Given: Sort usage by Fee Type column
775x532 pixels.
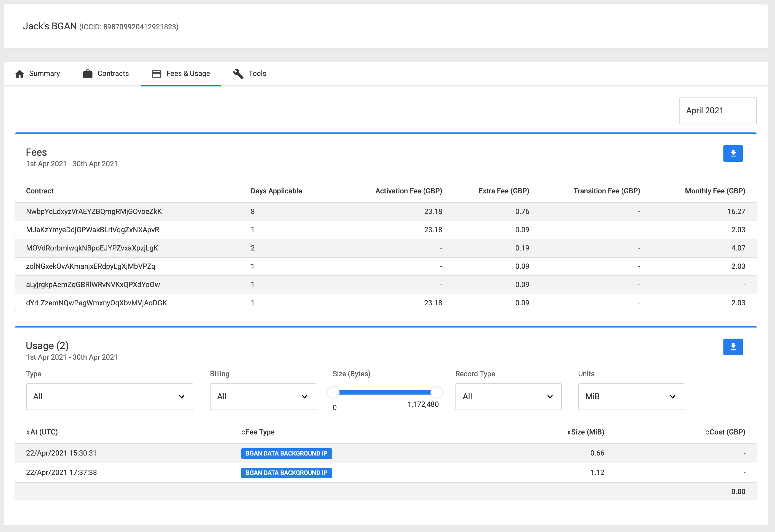Looking at the screenshot, I should [258, 432].
